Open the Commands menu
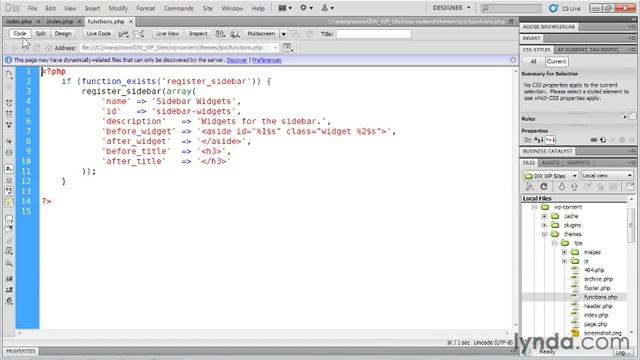 (x=178, y=8)
